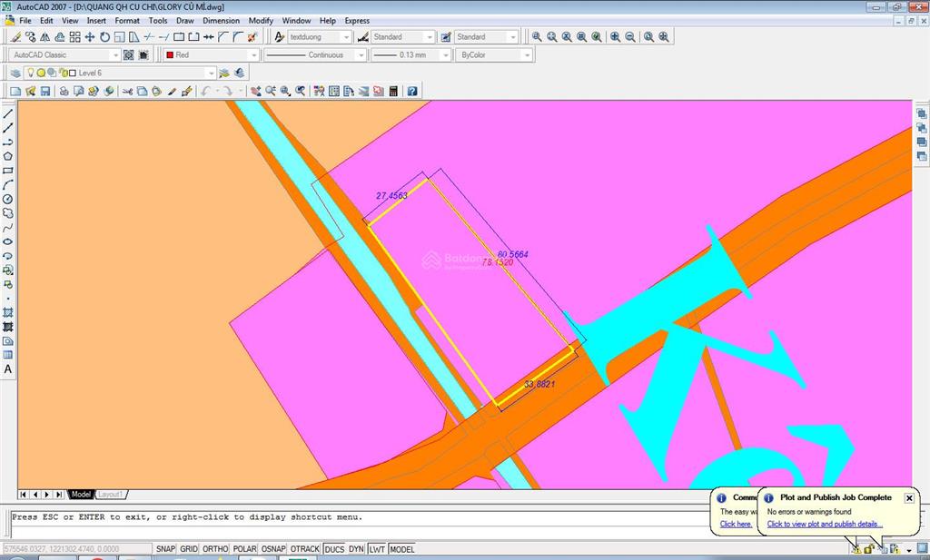
Task: Select the Polygon draw tool
Action: coord(8,156)
